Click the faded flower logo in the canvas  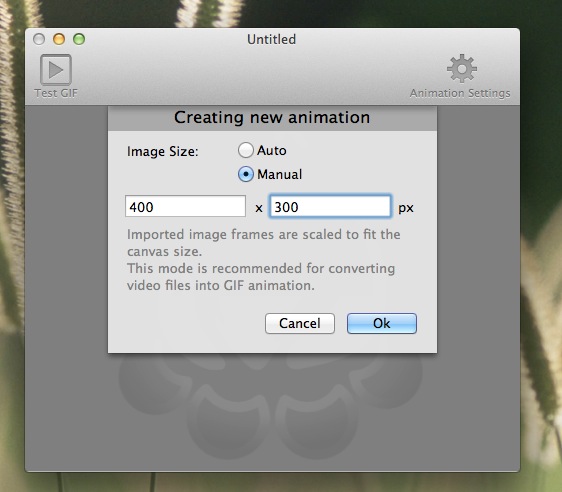[x=271, y=405]
